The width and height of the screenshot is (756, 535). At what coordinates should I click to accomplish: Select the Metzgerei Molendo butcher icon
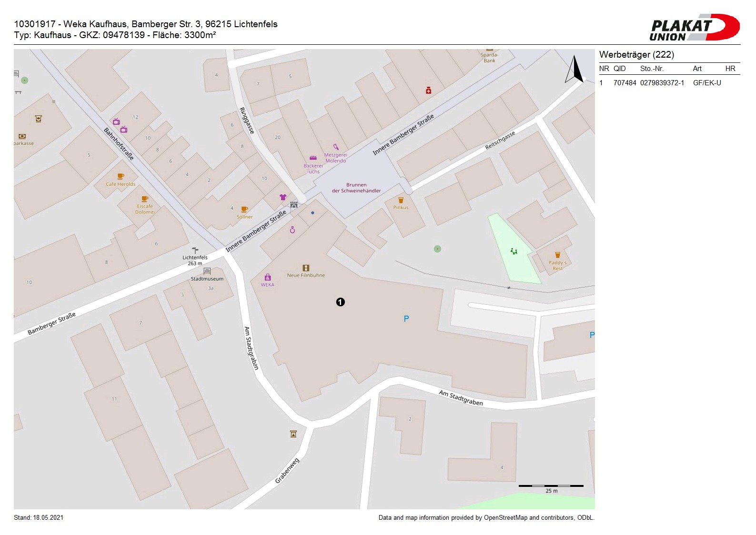coord(336,147)
